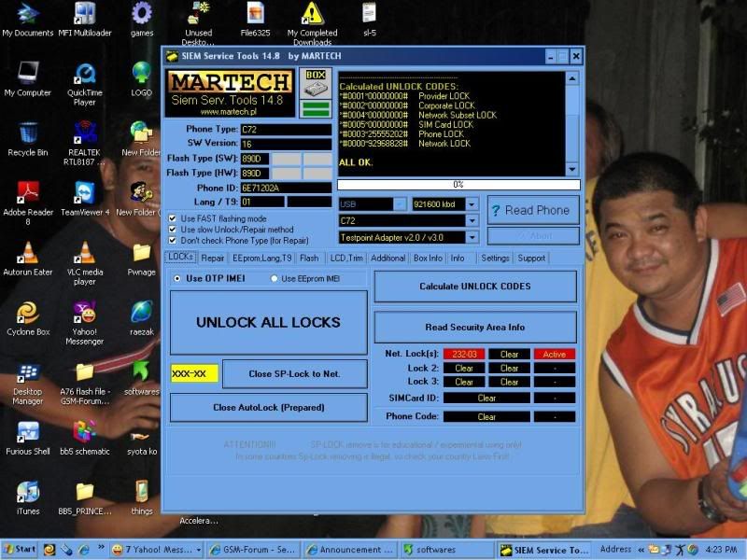The height and width of the screenshot is (560, 747).
Task: Expand the 921600 kbd baud rate dropdown
Action: pyautogui.click(x=472, y=204)
